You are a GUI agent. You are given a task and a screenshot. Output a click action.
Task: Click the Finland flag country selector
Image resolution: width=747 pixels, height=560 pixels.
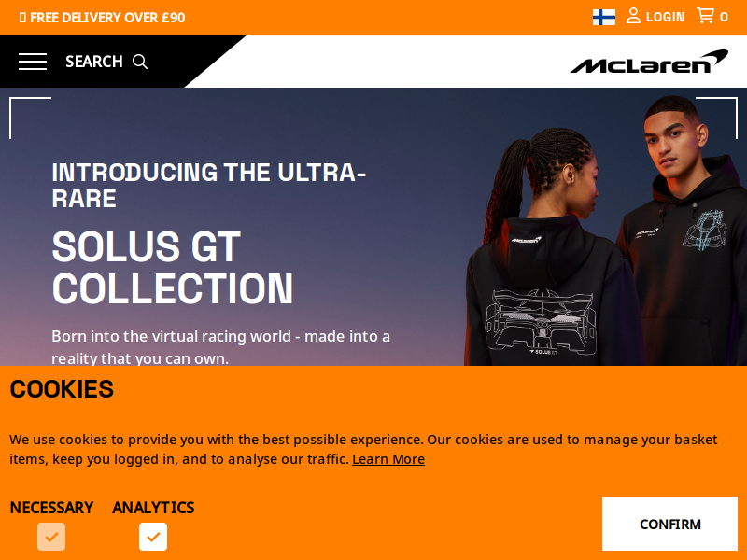coord(603,17)
